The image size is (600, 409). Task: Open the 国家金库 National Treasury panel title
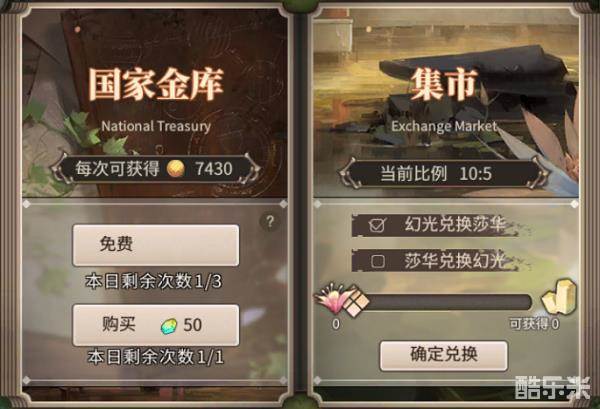click(156, 85)
